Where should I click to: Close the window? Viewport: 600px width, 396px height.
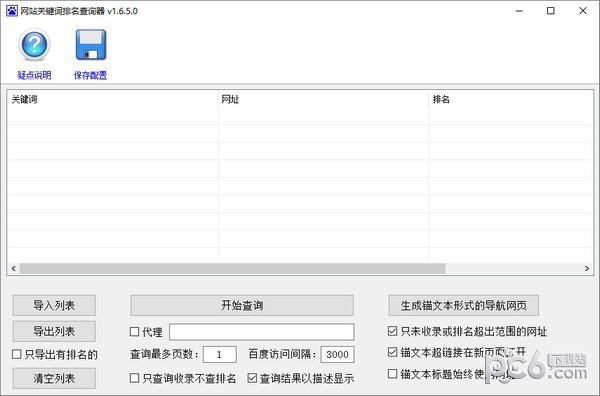583,11
